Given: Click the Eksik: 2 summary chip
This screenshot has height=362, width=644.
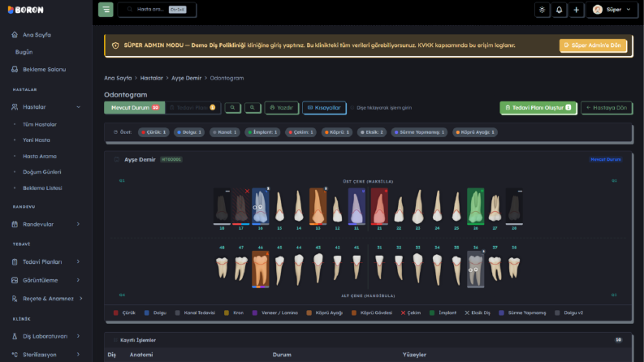Looking at the screenshot, I should pyautogui.click(x=371, y=132).
